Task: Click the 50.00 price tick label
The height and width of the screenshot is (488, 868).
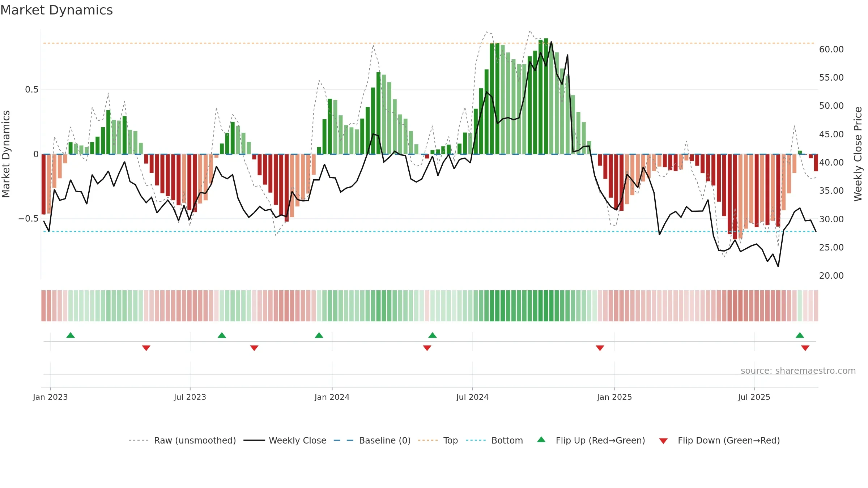Action: click(831, 106)
